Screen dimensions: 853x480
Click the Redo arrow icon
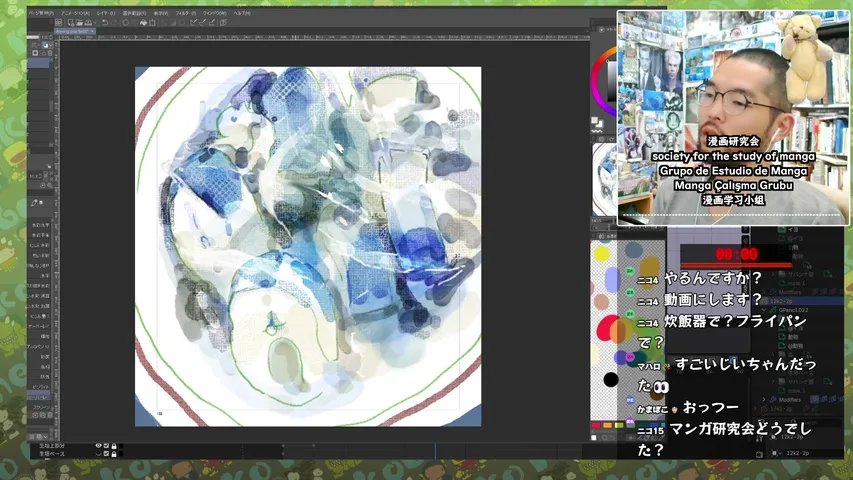[114, 23]
